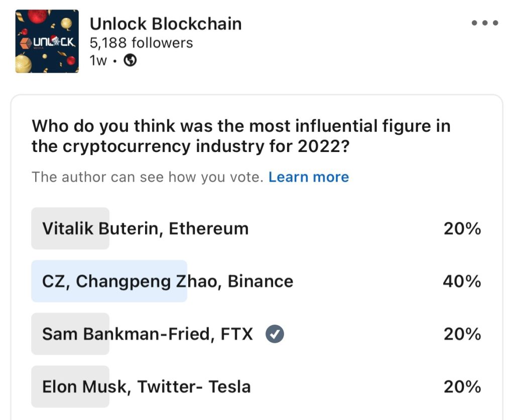
Task: Open the Unlock Blockchain page name
Action: coord(166,24)
